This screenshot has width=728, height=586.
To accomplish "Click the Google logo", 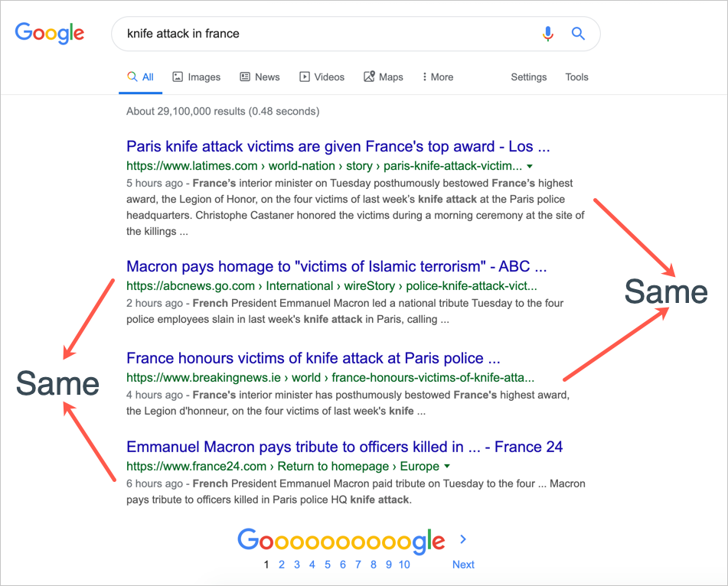I will [x=50, y=34].
